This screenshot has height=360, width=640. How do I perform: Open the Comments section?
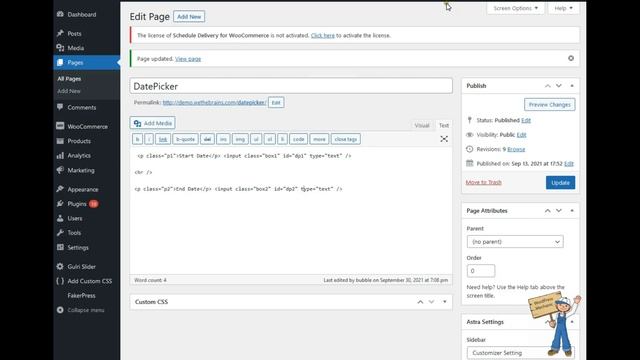coord(82,107)
